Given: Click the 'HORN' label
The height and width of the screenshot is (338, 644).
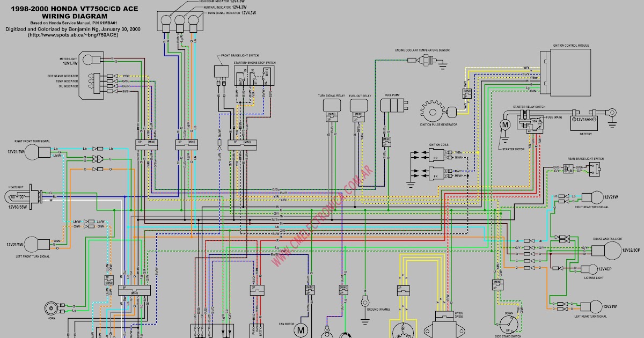Looking at the screenshot, I should click(51, 318).
